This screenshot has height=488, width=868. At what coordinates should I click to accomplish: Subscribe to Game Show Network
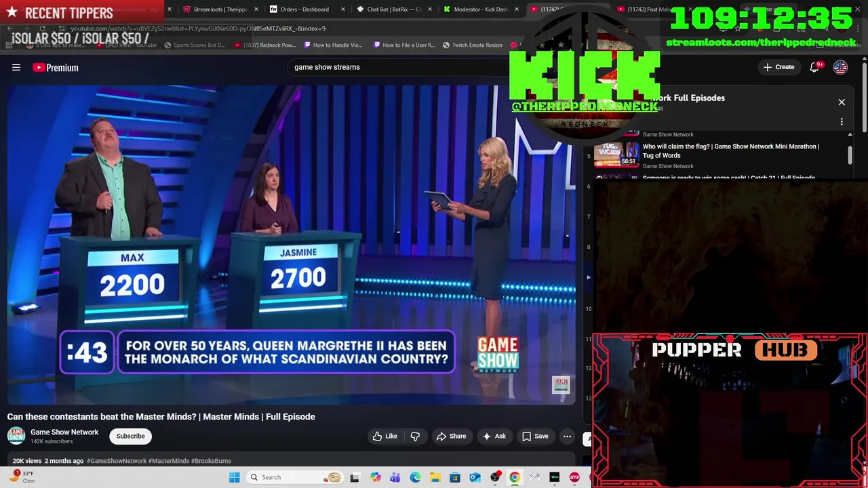(130, 436)
